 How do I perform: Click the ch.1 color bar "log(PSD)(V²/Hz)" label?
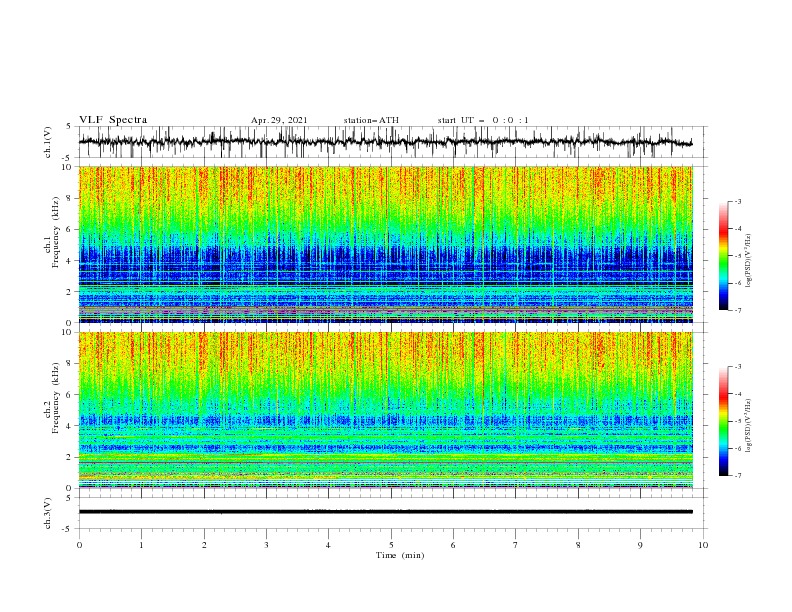pos(748,261)
